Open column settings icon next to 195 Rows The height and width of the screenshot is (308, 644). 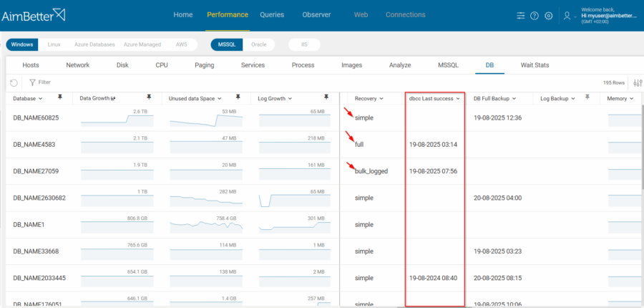pos(638,83)
